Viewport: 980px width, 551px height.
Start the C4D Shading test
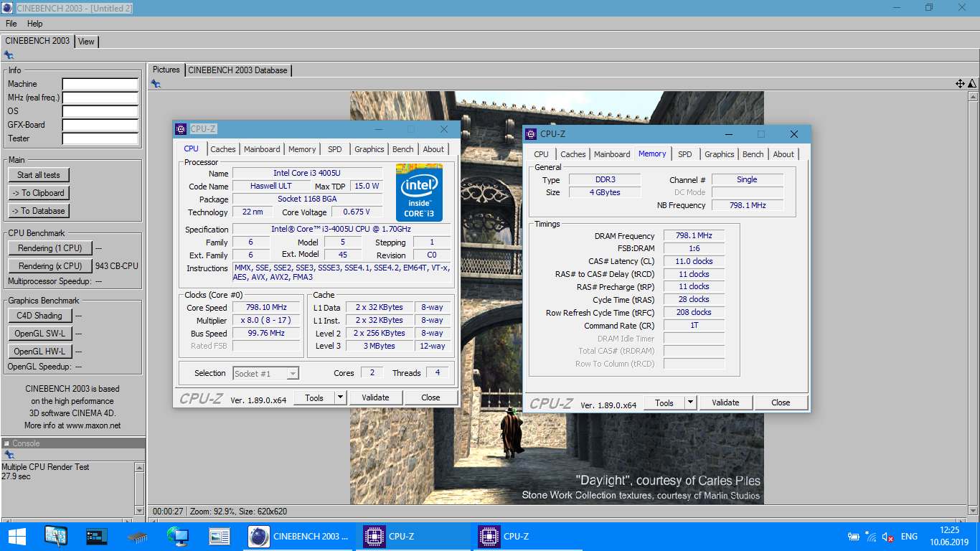point(39,316)
